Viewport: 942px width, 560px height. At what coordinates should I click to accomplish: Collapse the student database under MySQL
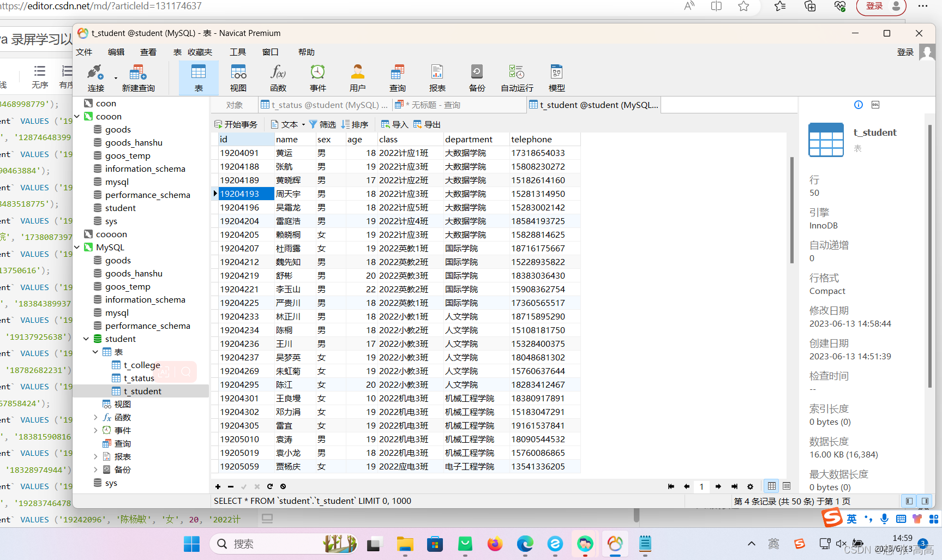[x=86, y=339]
